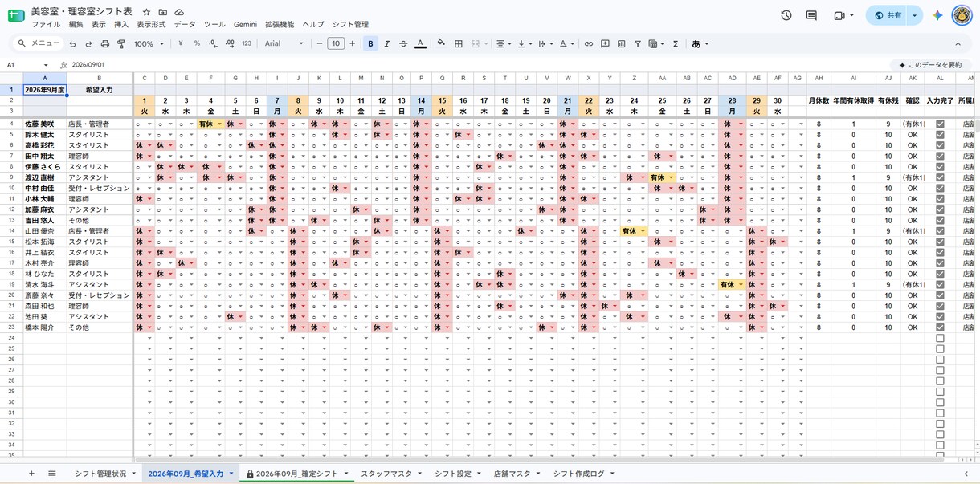Open the zoom level dropdown
Screen dimensions: 980x484
point(149,44)
